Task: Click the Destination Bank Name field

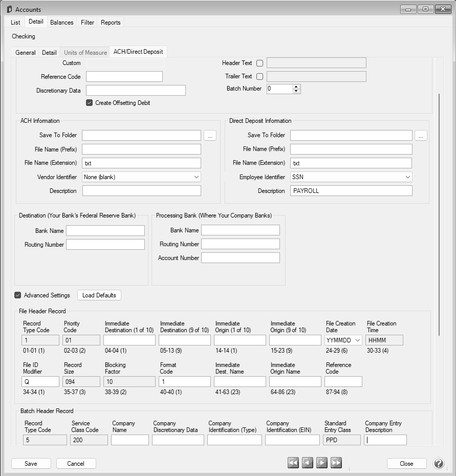Action: (x=105, y=230)
